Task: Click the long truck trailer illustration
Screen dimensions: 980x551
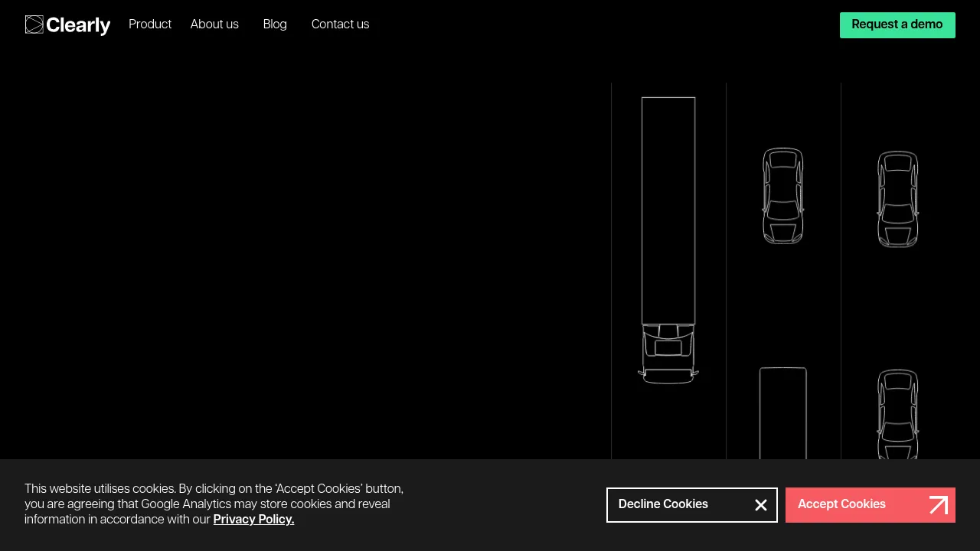Action: point(668,210)
